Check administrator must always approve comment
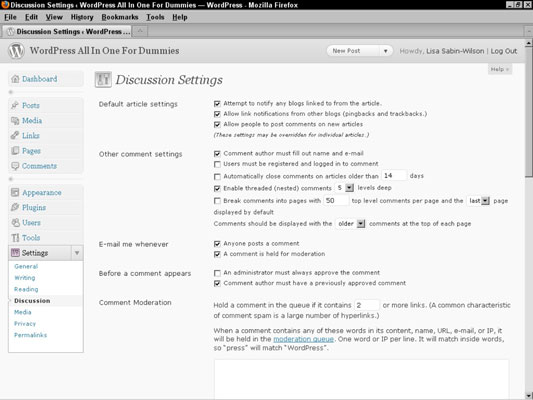Viewport: 533px width, 400px height. pyautogui.click(x=217, y=273)
